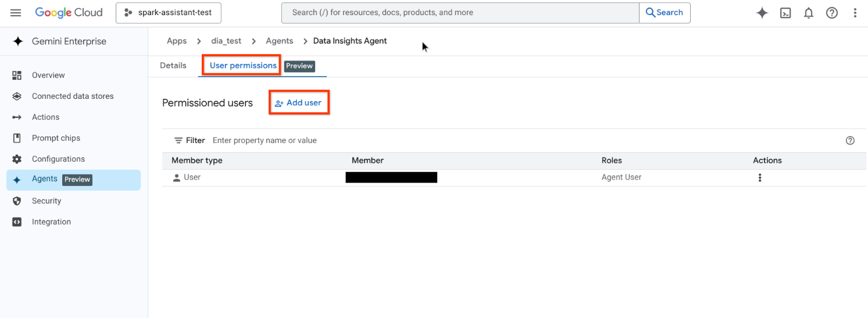The height and width of the screenshot is (318, 868).
Task: Open the spark-assistant-test project picker
Action: (x=169, y=13)
